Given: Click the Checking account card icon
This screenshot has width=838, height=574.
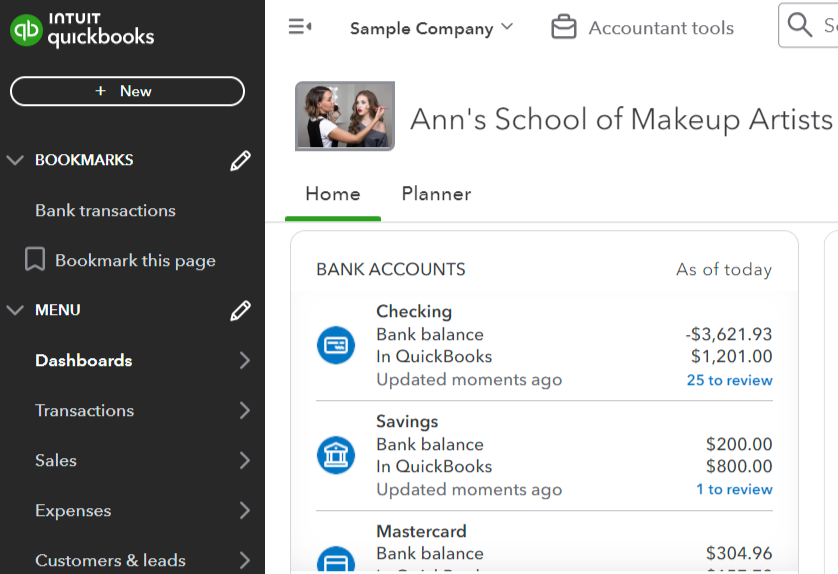Looking at the screenshot, I should point(336,345).
